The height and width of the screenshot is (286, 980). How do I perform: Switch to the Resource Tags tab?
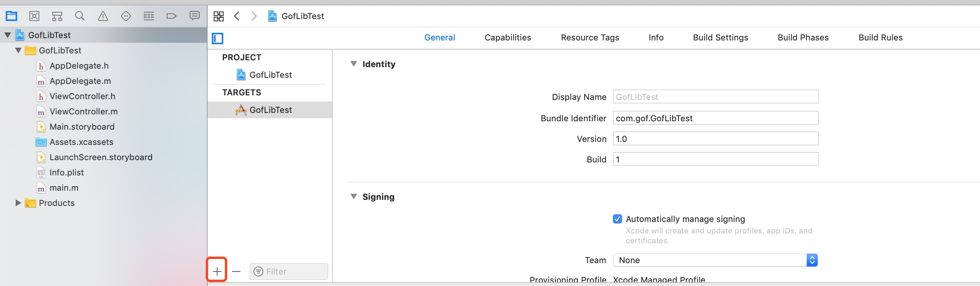[590, 37]
